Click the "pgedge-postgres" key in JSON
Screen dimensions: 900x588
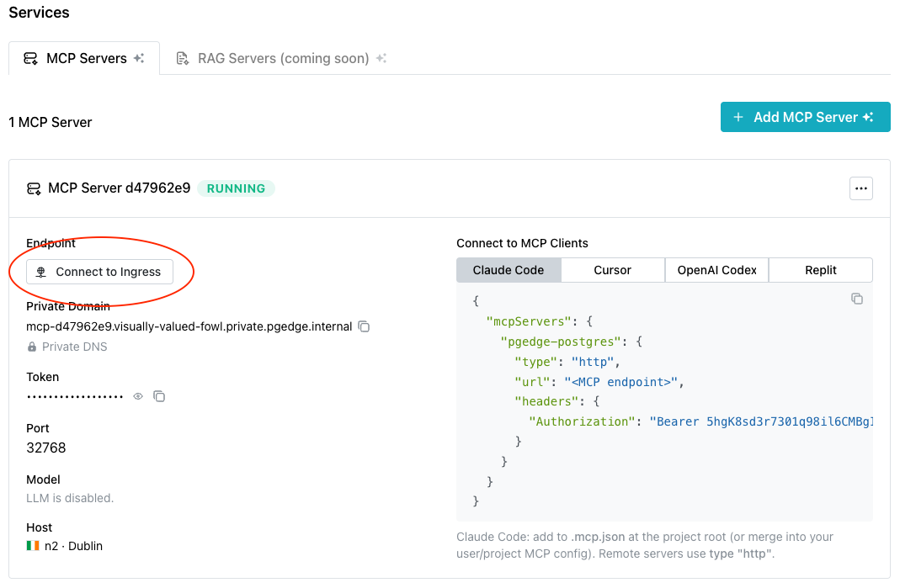tap(561, 342)
